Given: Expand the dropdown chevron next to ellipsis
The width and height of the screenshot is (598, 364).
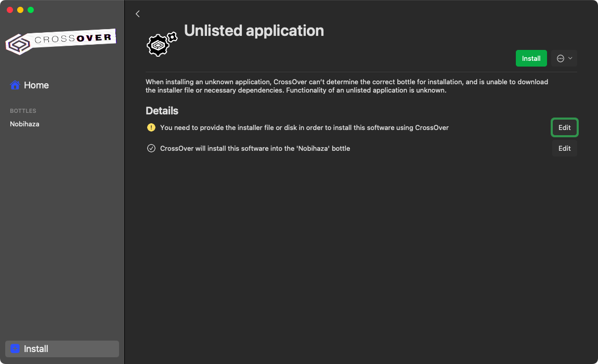Looking at the screenshot, I should (x=570, y=58).
